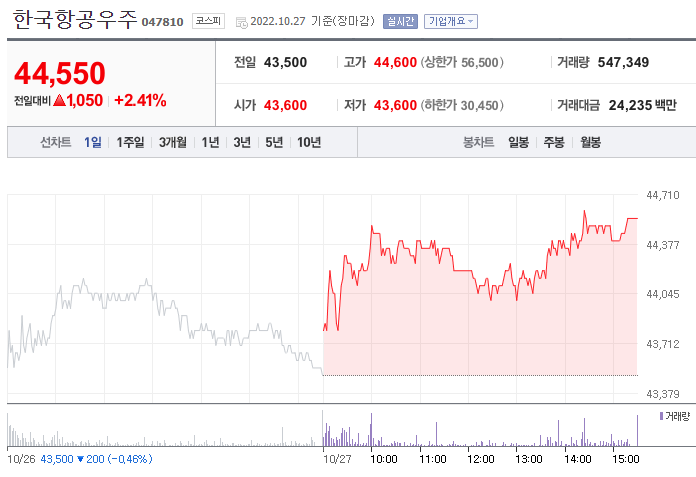This screenshot has width=696, height=477.
Task: Click the 2022.10.27 기준(장마감) date text
Action: (x=312, y=21)
